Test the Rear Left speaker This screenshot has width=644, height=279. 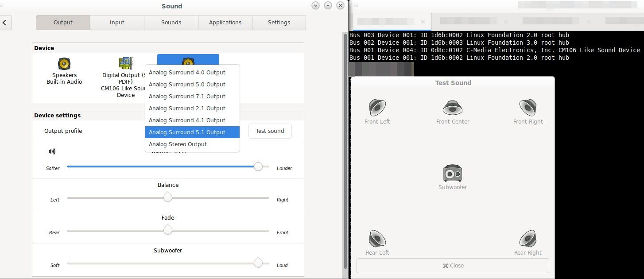coord(377,239)
